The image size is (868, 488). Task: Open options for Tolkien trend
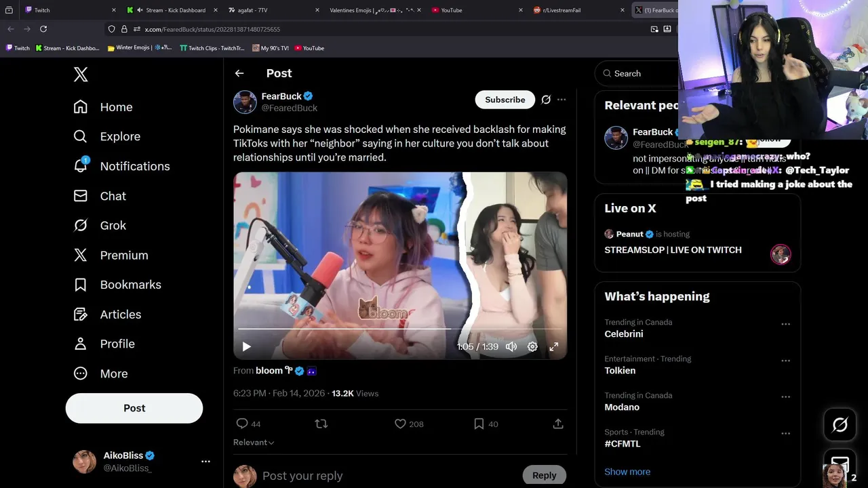(785, 361)
